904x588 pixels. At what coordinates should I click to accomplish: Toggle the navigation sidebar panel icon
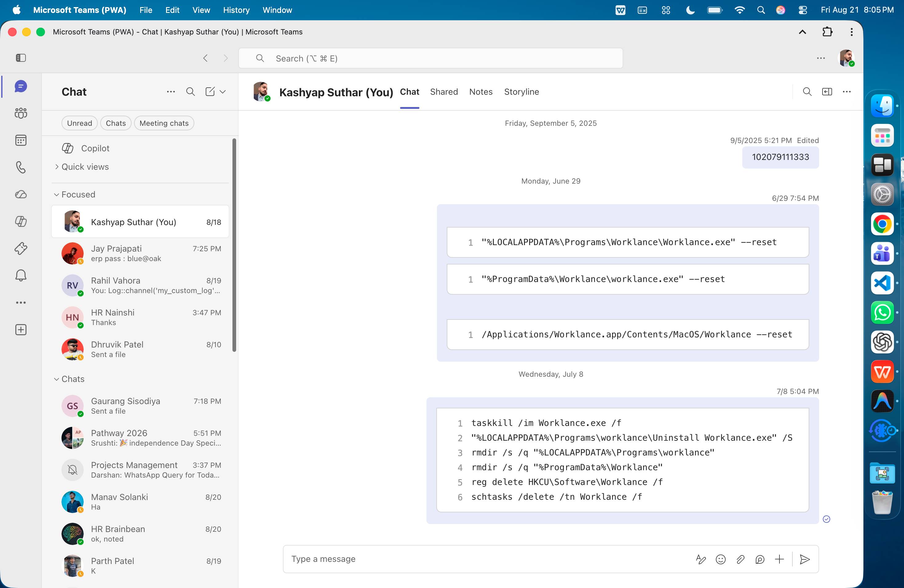(x=21, y=58)
